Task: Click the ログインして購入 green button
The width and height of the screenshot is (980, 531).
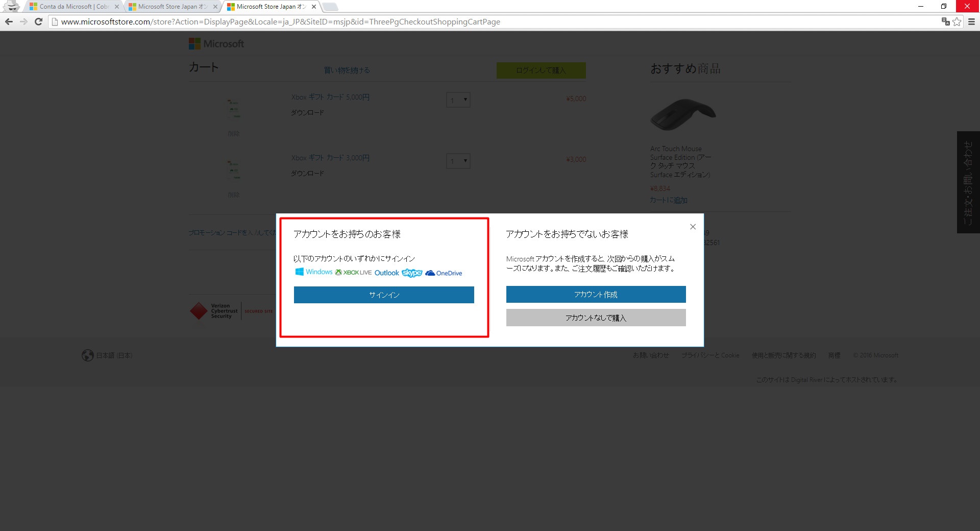Action: (541, 70)
